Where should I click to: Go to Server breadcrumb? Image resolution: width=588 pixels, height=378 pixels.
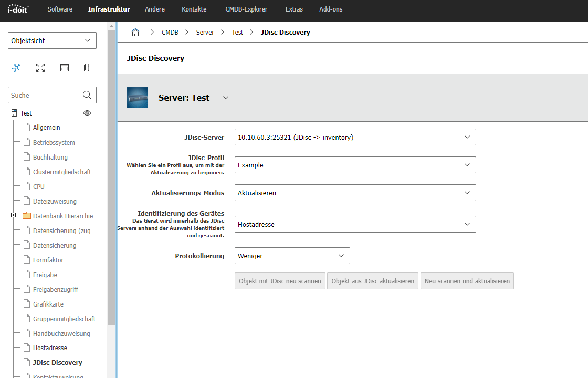pyautogui.click(x=205, y=32)
